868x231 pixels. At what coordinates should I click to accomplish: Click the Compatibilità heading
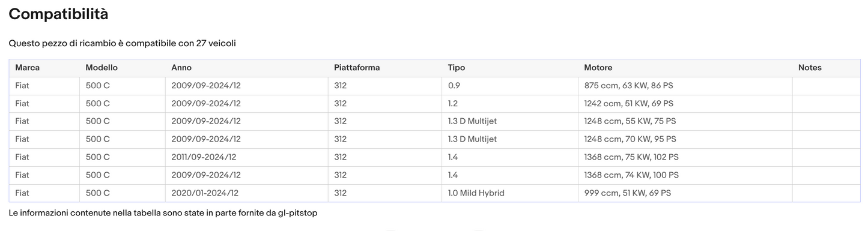coord(58,14)
